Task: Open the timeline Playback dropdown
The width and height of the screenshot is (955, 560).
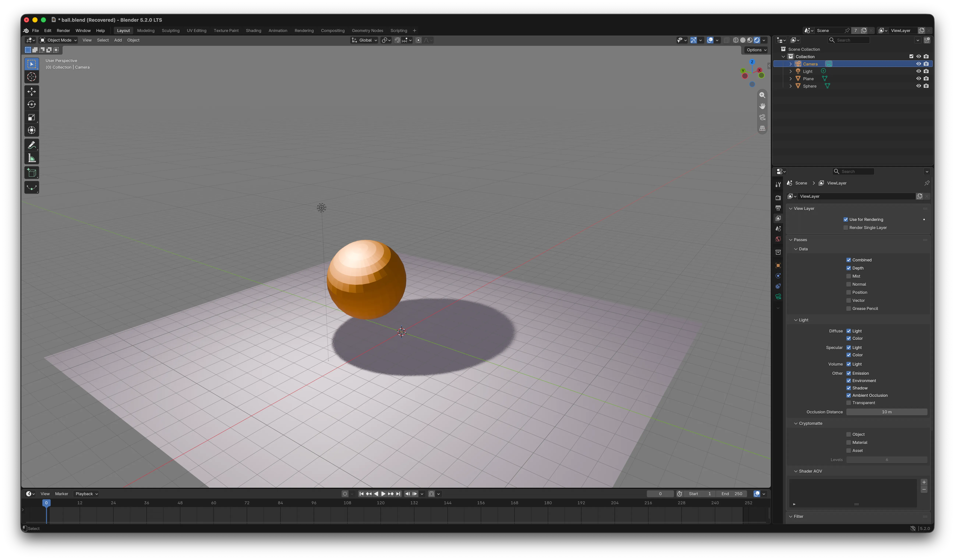Action: tap(86, 494)
